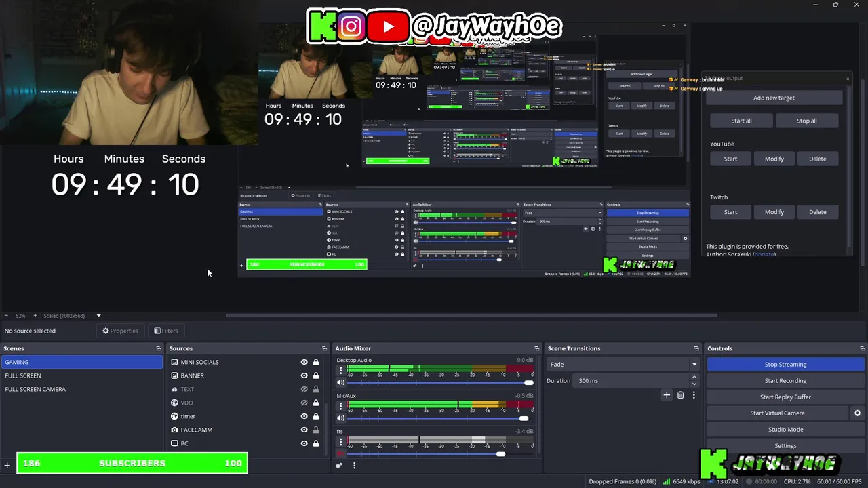The height and width of the screenshot is (488, 868).
Task: Zoom out preview with minus icon
Action: point(6,316)
